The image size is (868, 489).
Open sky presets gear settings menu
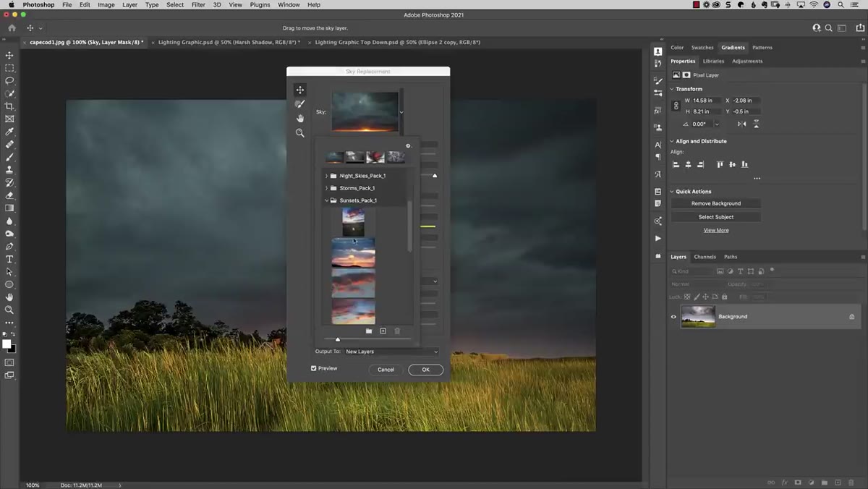pyautogui.click(x=408, y=146)
